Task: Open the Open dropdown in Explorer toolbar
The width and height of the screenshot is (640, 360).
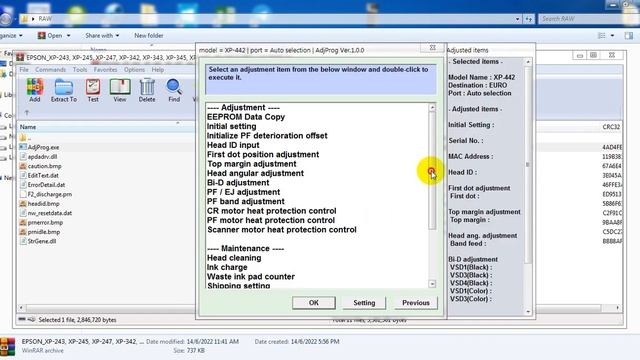Action: [x=54, y=36]
